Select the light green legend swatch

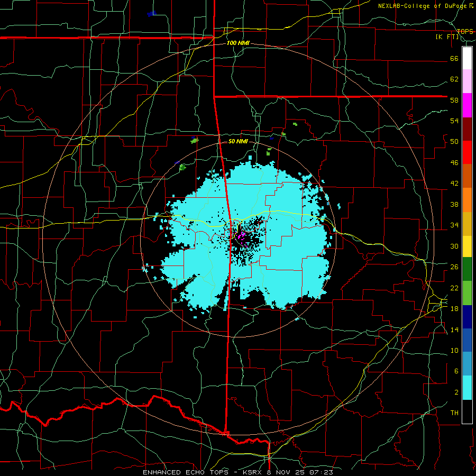click(x=467, y=293)
